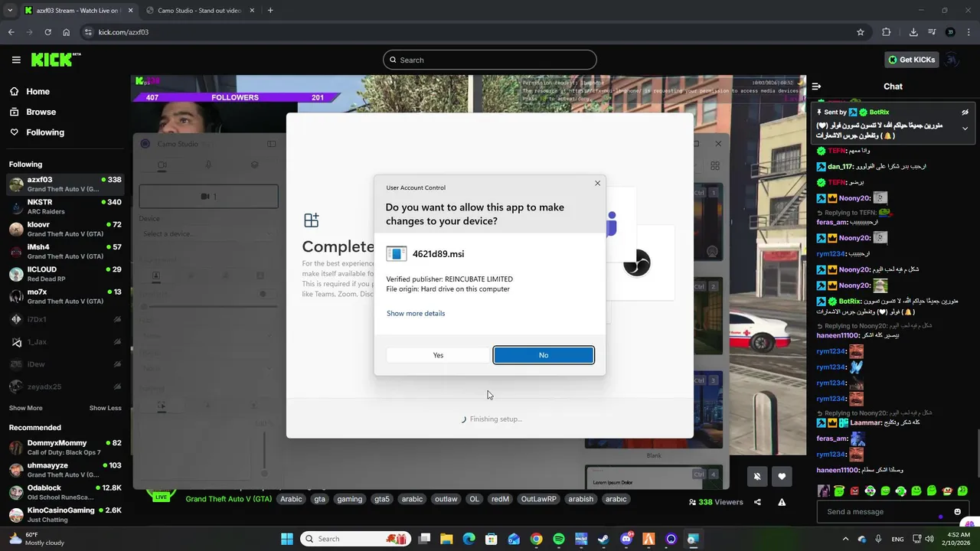Expand the pinned BotRix message chevron

coord(965,129)
